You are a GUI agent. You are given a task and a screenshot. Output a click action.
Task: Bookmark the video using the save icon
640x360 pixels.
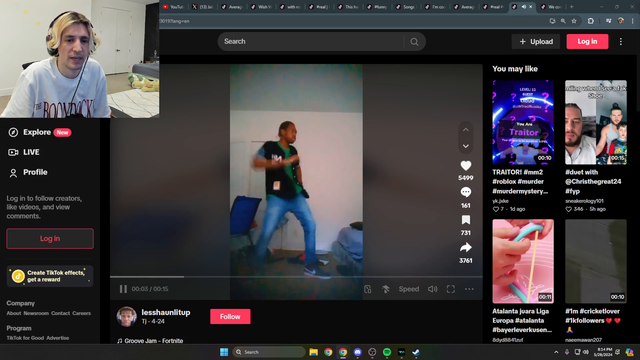[x=466, y=220]
